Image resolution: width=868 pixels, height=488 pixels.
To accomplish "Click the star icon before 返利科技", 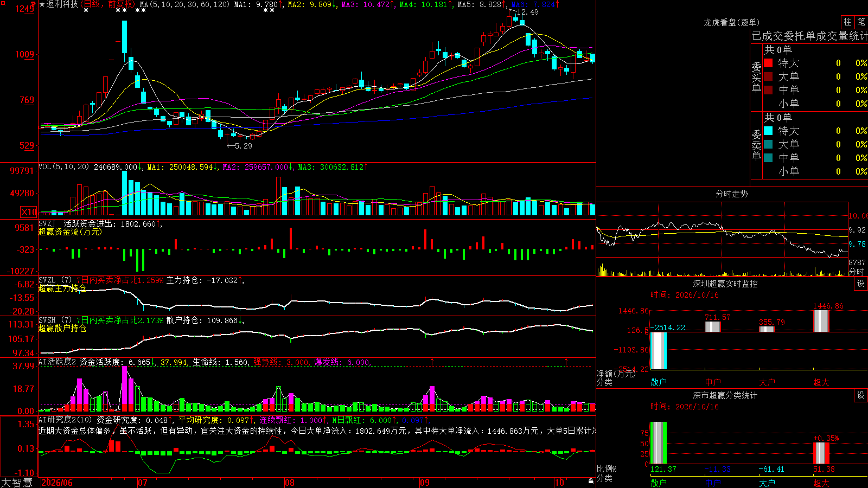I will [x=42, y=4].
